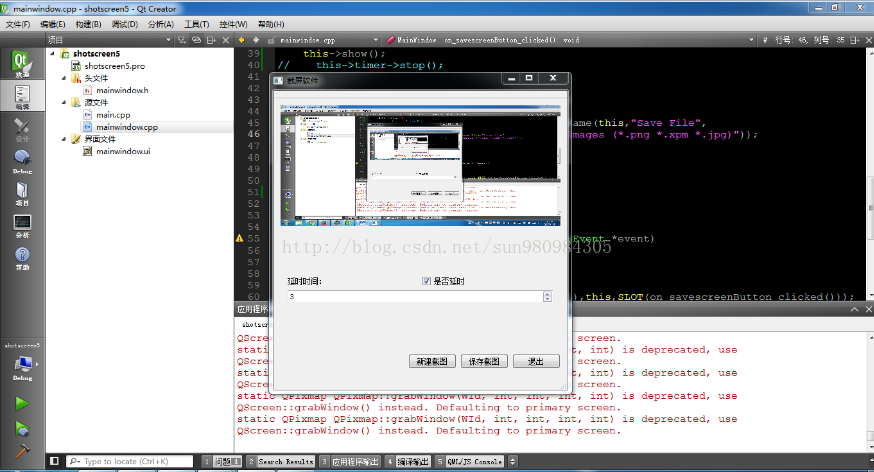Click the 退出 button in dialog
Image resolution: width=874 pixels, height=472 pixels.
coord(536,361)
